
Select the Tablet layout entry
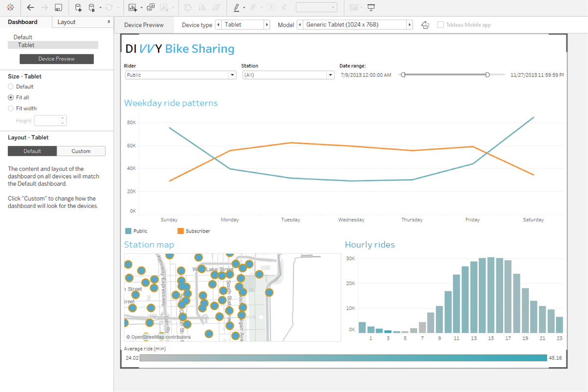pos(53,45)
